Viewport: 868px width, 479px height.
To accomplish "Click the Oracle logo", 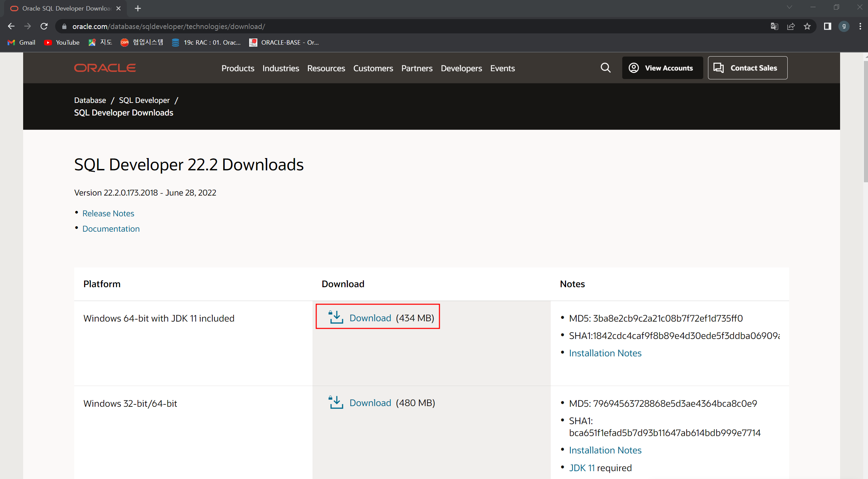I will click(105, 68).
